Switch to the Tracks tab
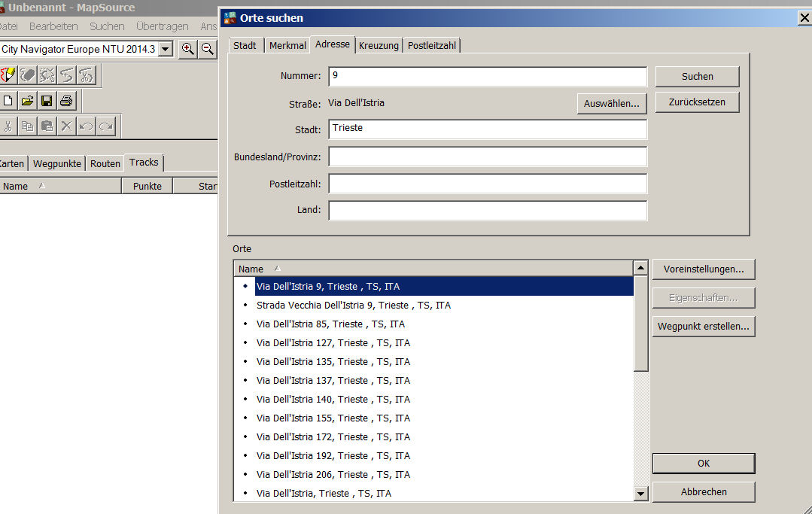Image resolution: width=812 pixels, height=514 pixels. 144,163
